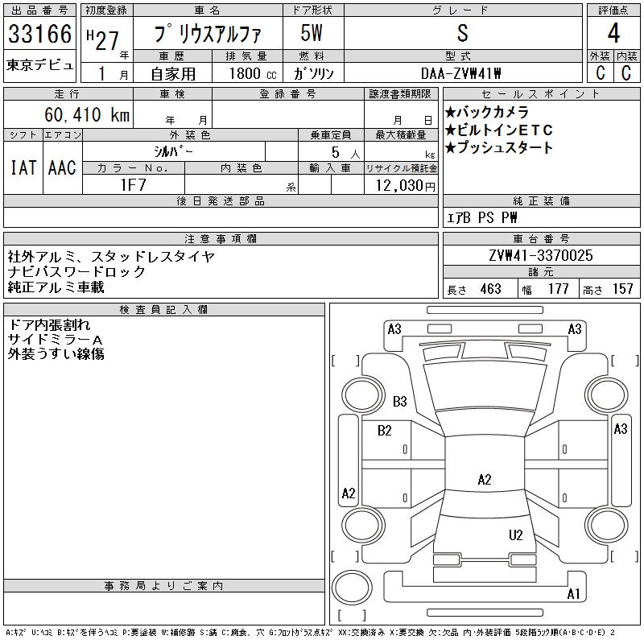Click the model code DAA-ZVW41W
The height and width of the screenshot is (644, 644).
click(x=461, y=73)
